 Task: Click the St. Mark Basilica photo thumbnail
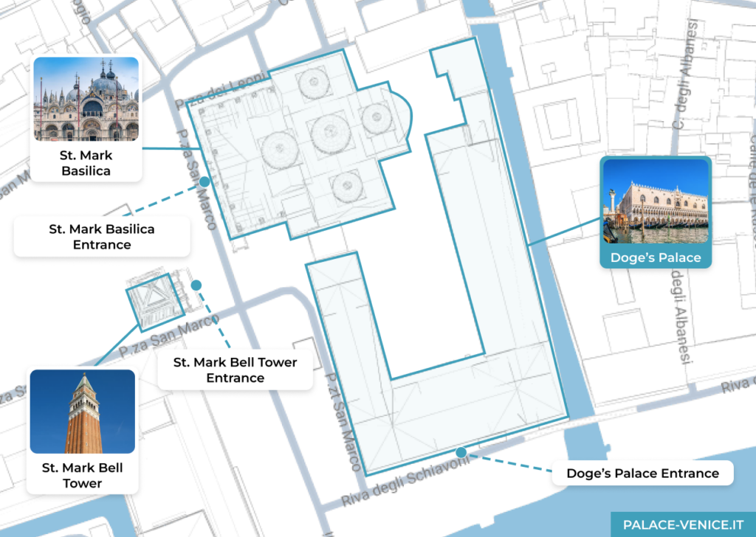86,99
